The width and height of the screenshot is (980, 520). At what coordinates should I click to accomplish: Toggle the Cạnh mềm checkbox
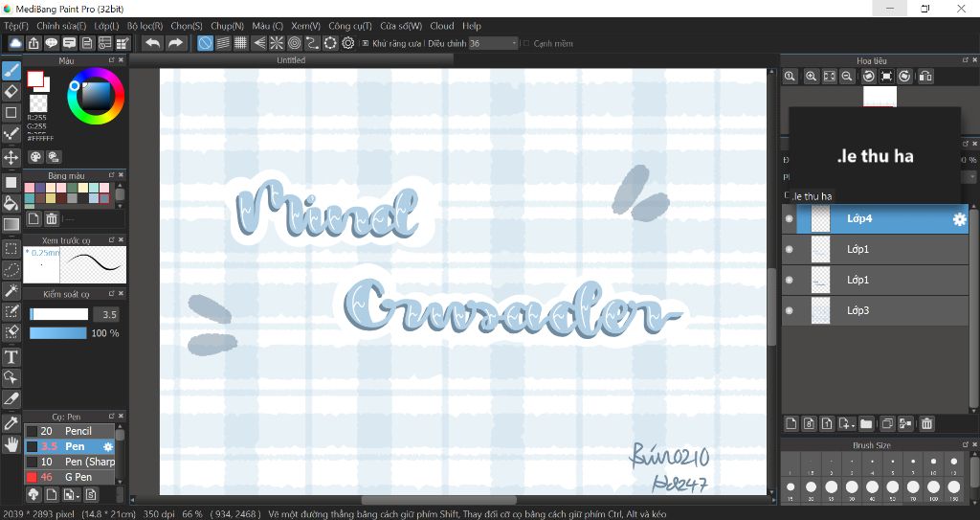pos(526,43)
